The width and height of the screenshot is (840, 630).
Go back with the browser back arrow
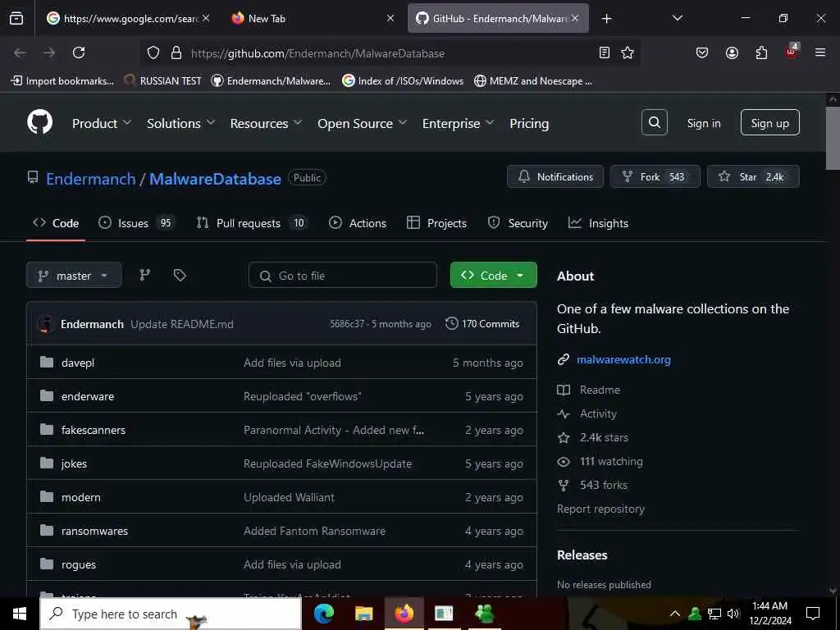[20, 52]
